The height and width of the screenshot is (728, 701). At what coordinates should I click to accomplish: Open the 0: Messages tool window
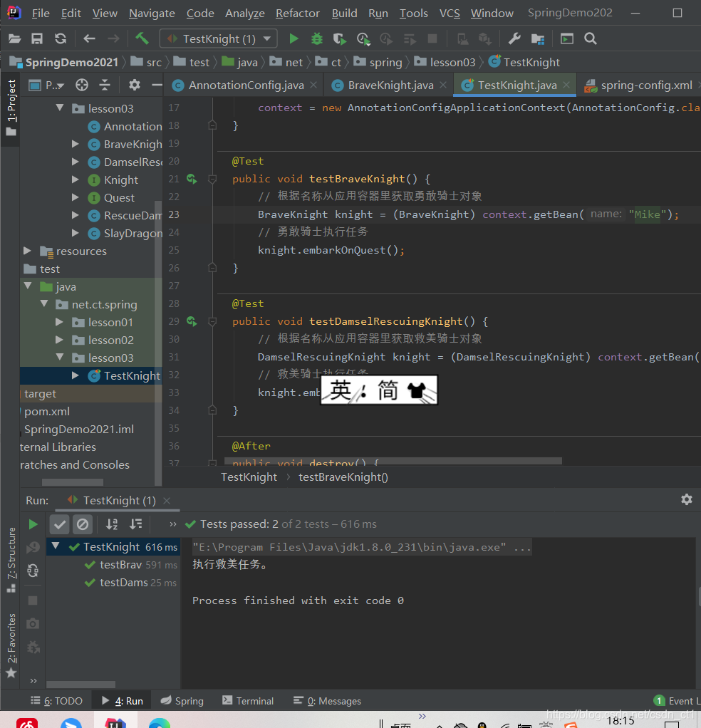click(x=327, y=701)
